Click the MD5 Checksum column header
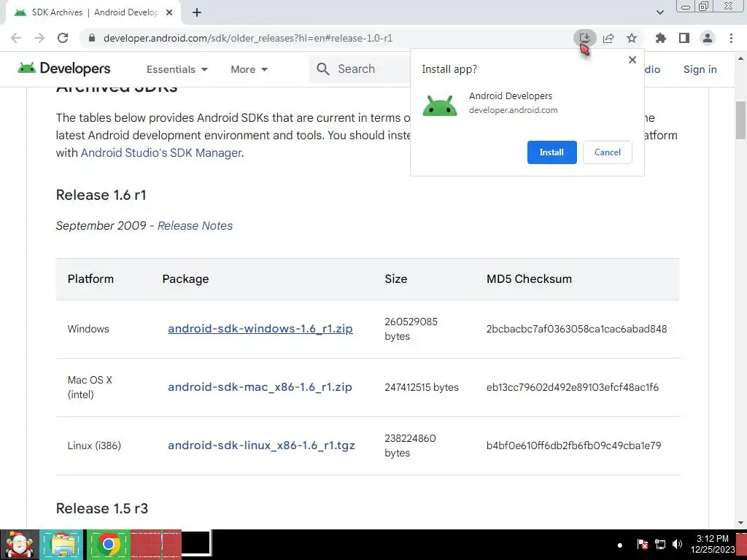This screenshot has height=560, width=747. click(529, 279)
